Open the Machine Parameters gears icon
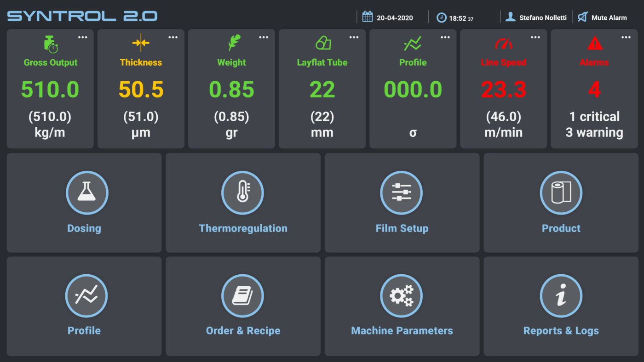Viewport: 644px width, 362px height. (x=401, y=296)
